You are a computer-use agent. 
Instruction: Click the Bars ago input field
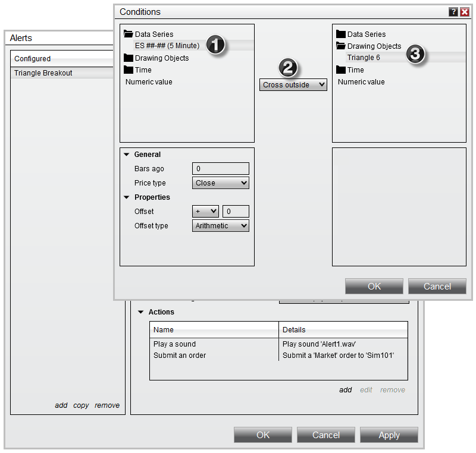tap(220, 169)
